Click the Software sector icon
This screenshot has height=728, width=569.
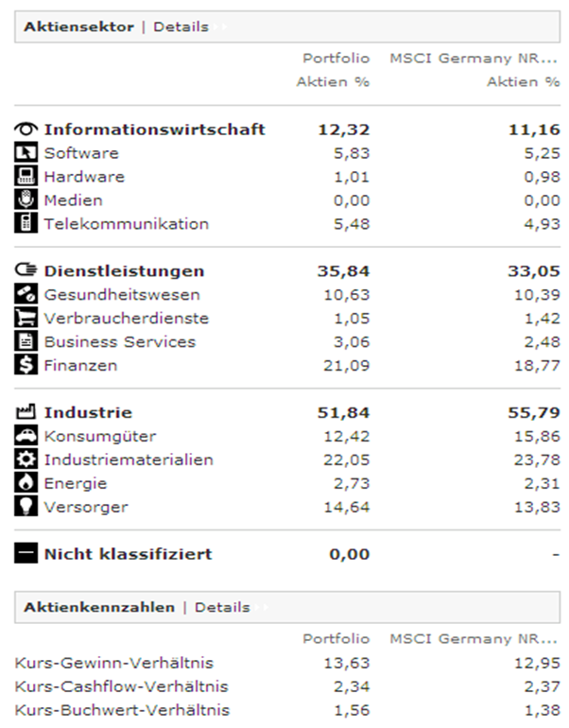pyautogui.click(x=26, y=153)
